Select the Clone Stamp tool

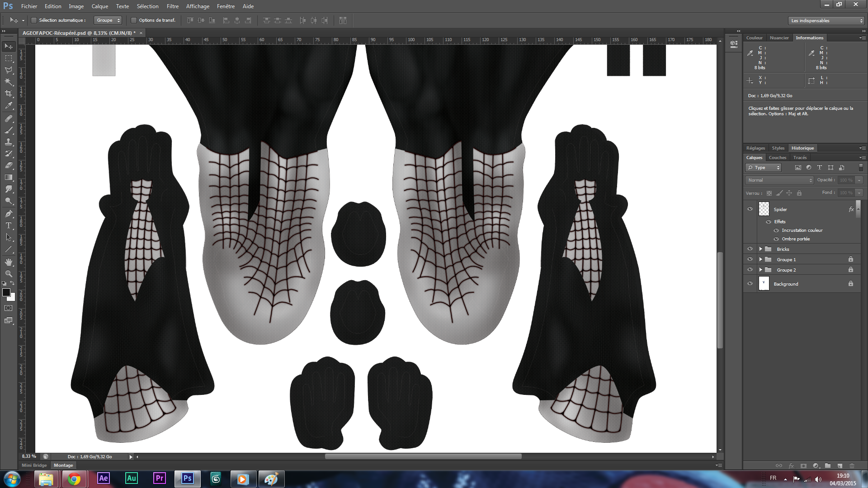9,142
